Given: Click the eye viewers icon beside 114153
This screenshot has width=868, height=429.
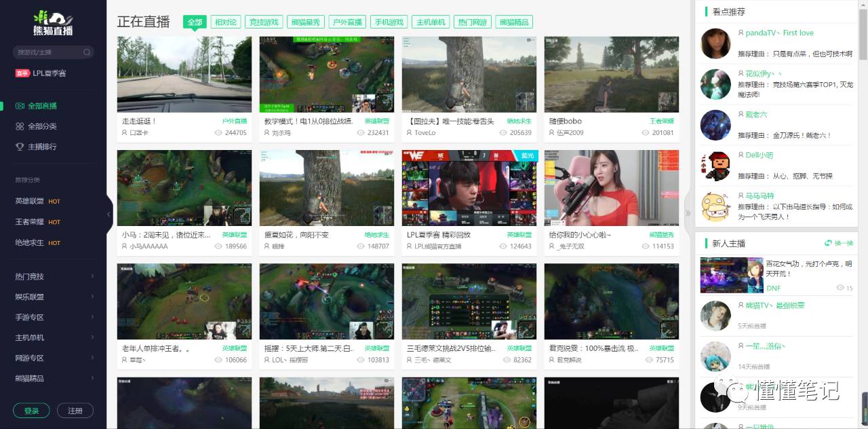Looking at the screenshot, I should pyautogui.click(x=646, y=246).
